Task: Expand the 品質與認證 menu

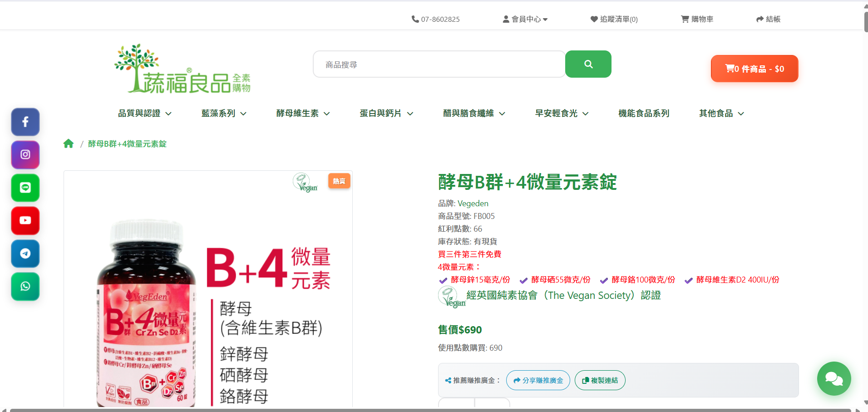Action: (x=144, y=114)
